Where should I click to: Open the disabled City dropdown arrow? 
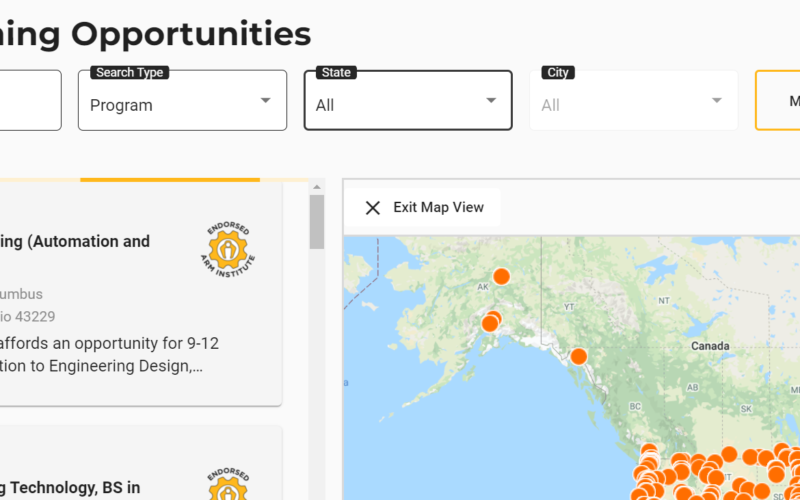point(717,100)
